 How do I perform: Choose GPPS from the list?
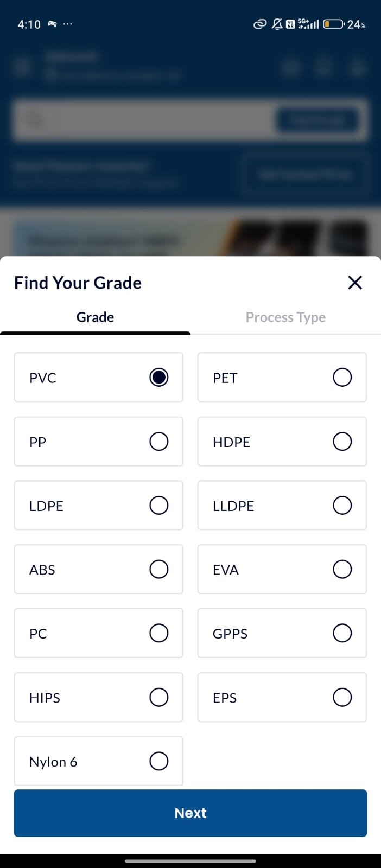pyautogui.click(x=342, y=633)
